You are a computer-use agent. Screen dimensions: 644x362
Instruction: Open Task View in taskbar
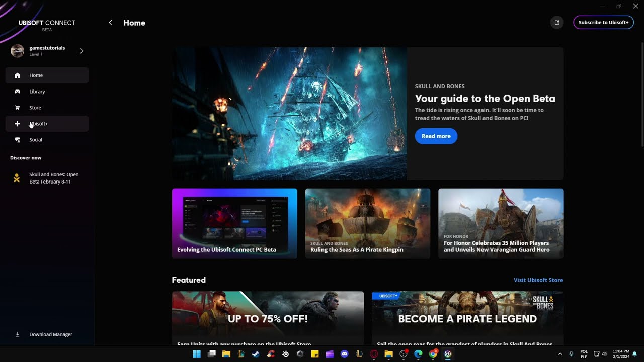(212, 354)
